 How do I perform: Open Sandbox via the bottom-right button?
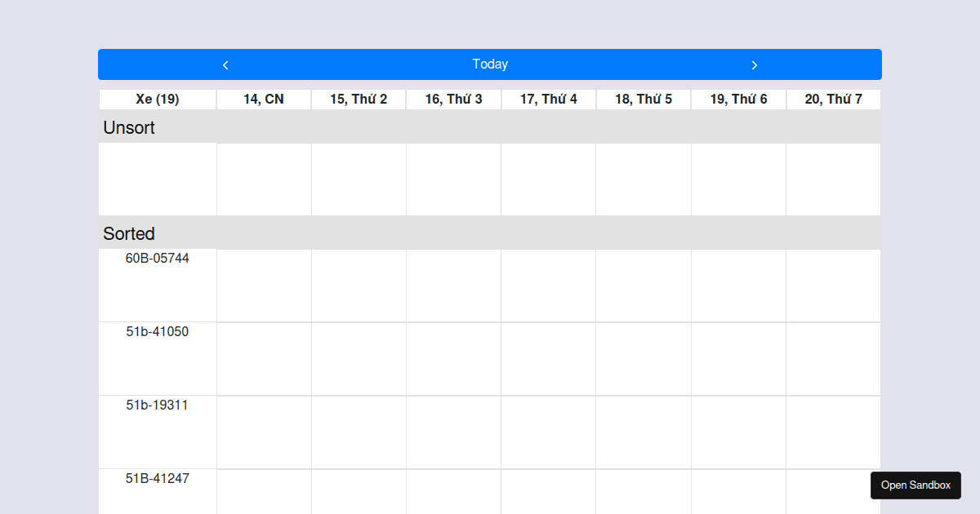(x=915, y=485)
